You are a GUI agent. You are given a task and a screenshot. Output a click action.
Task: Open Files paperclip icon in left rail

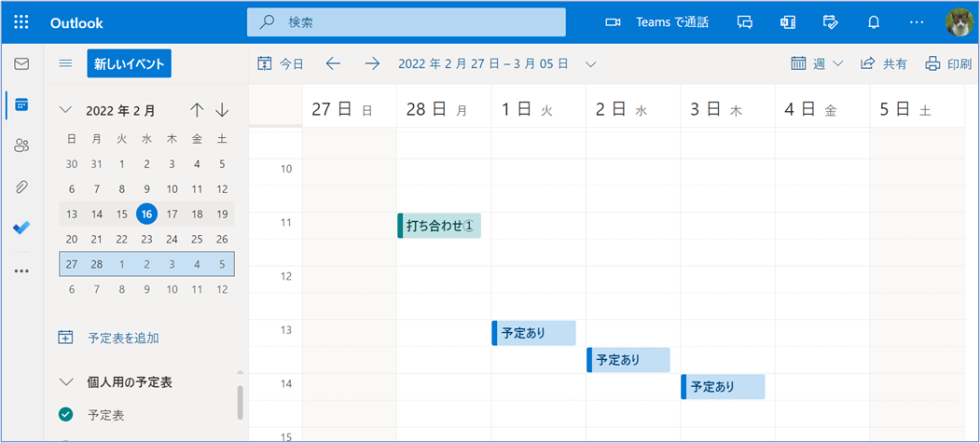point(21,187)
